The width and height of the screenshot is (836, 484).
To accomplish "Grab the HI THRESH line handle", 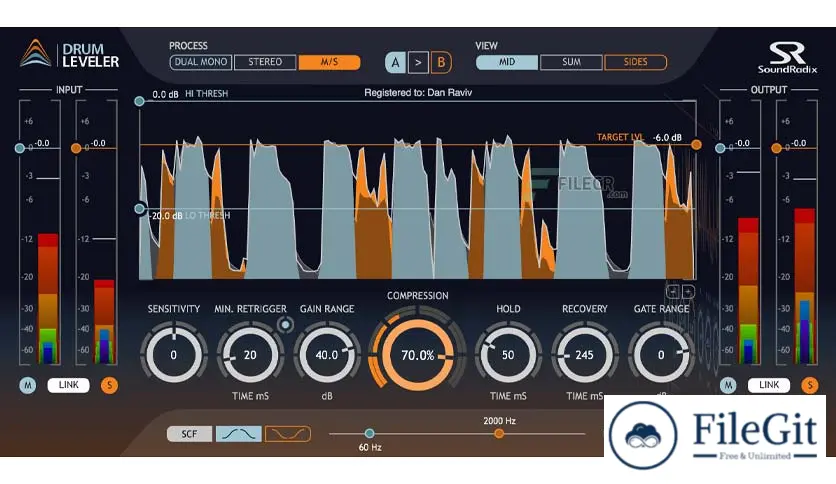I will 139,101.
